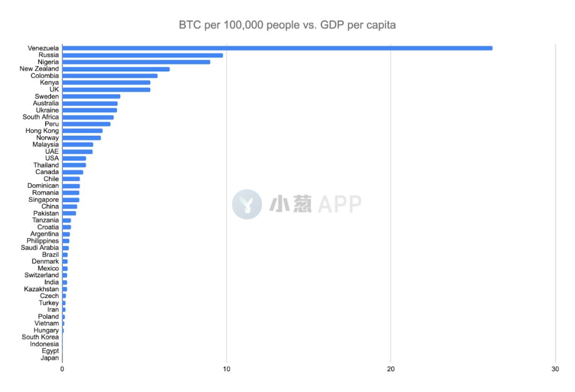The width and height of the screenshot is (575, 392).
Task: Click the APP watermark text
Action: [x=340, y=204]
